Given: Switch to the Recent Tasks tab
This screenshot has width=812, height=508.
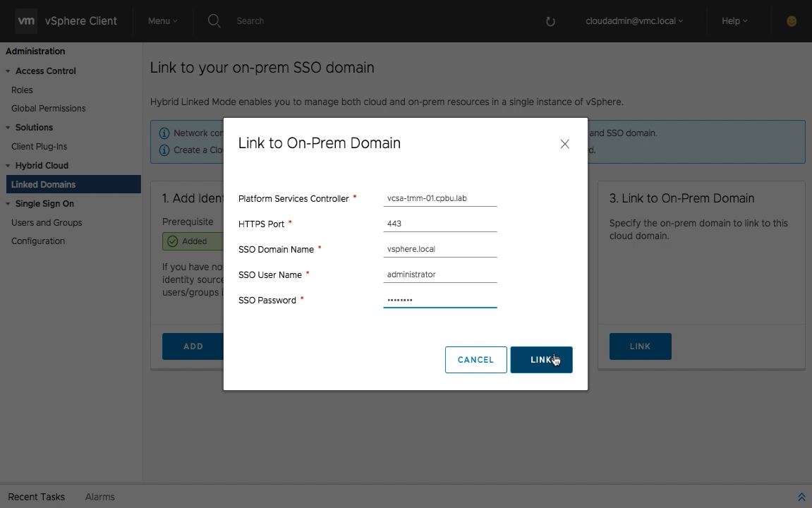Looking at the screenshot, I should point(37,497).
